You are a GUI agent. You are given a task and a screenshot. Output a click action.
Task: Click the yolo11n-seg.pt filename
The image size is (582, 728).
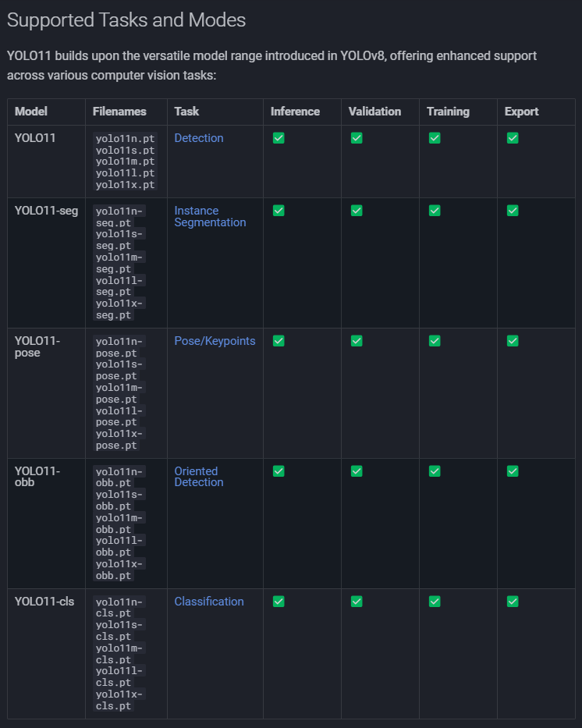click(119, 217)
